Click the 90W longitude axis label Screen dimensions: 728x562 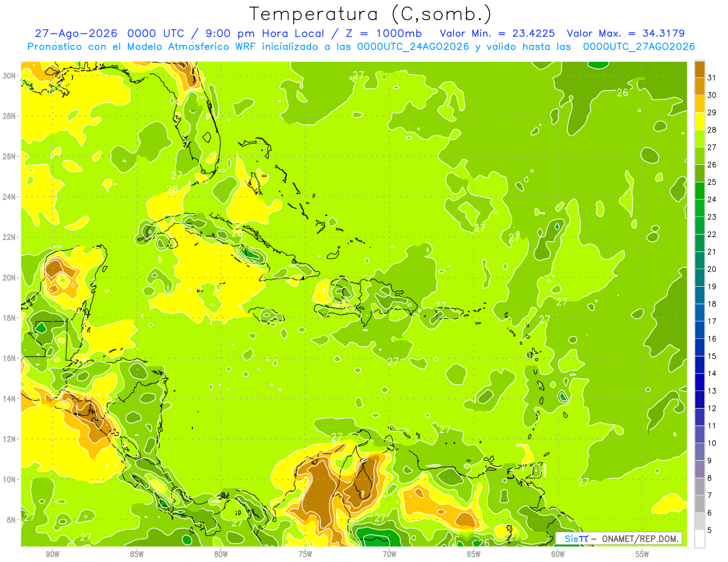(x=52, y=554)
